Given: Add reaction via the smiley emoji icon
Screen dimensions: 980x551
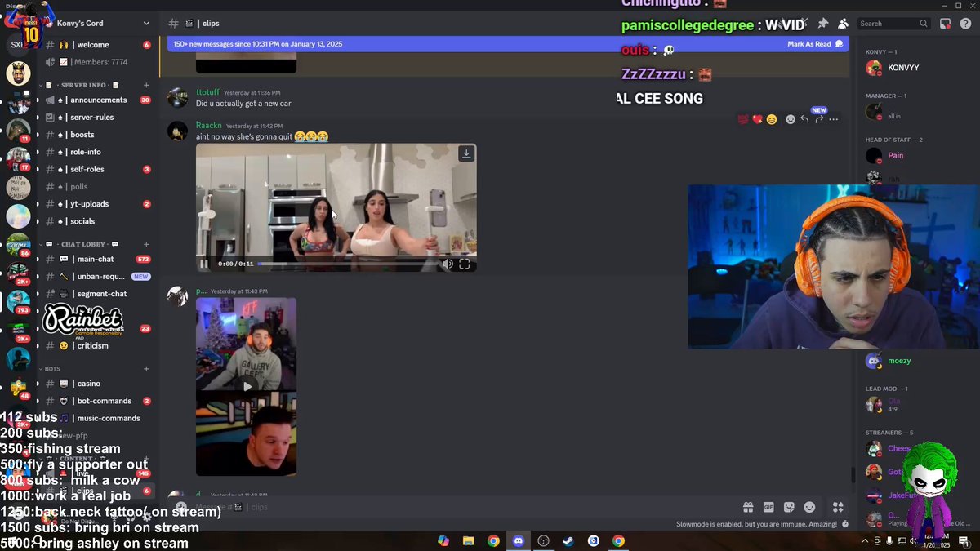Looking at the screenshot, I should click(791, 119).
